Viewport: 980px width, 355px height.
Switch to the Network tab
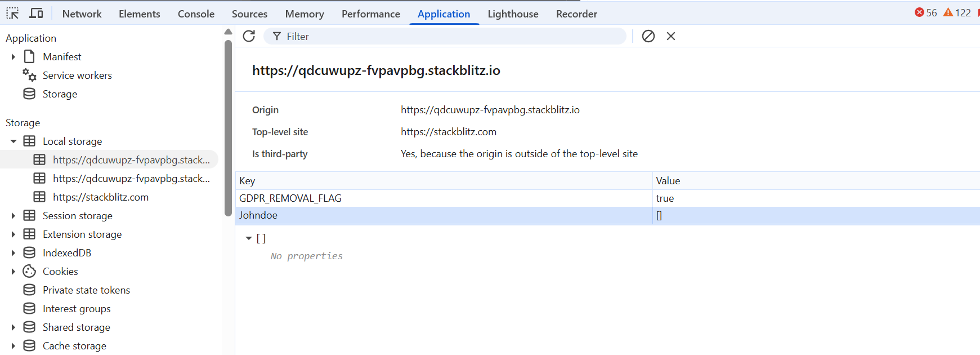point(82,14)
